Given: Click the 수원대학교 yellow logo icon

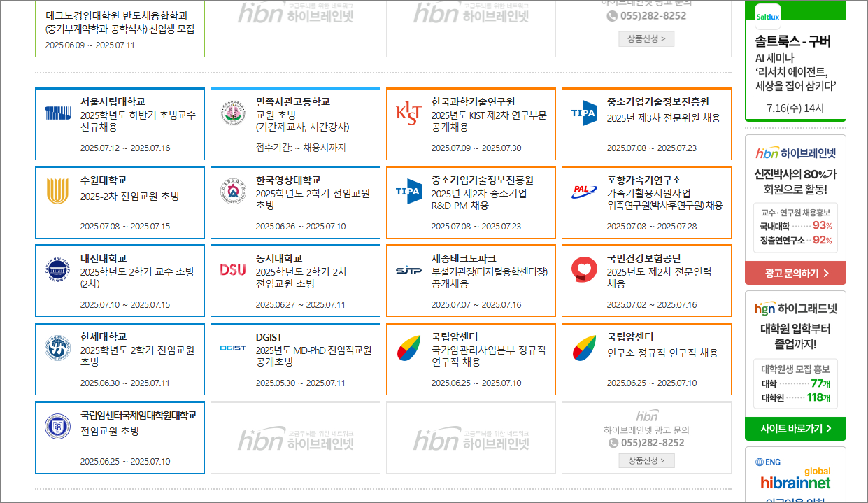Looking at the screenshot, I should (x=57, y=191).
